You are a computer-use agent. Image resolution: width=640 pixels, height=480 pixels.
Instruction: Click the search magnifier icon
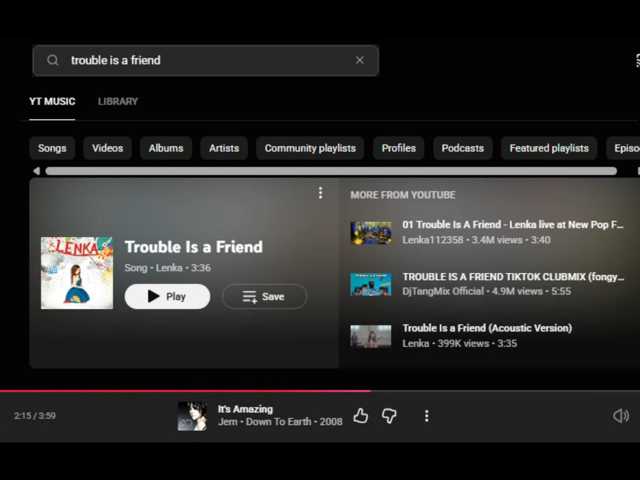53,60
